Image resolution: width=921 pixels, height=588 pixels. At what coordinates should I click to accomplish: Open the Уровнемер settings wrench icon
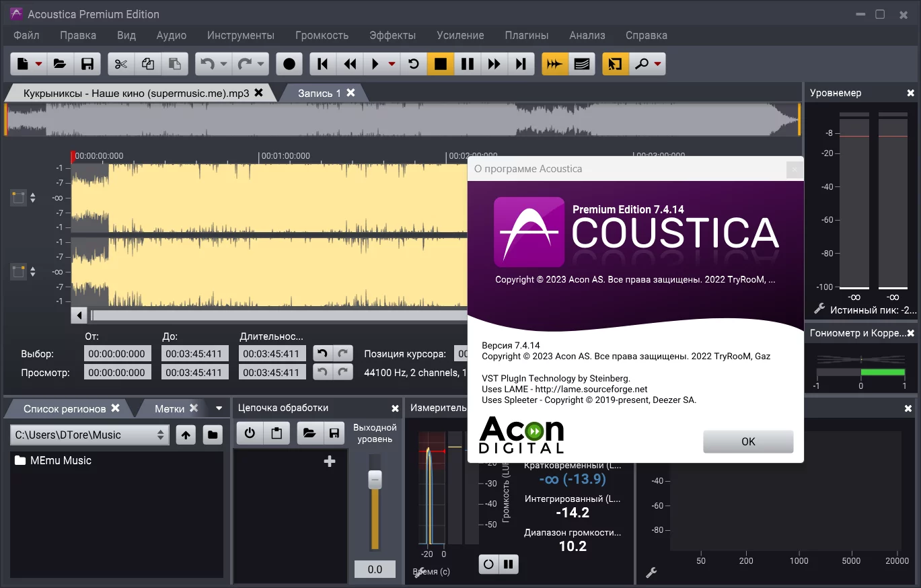(x=819, y=309)
